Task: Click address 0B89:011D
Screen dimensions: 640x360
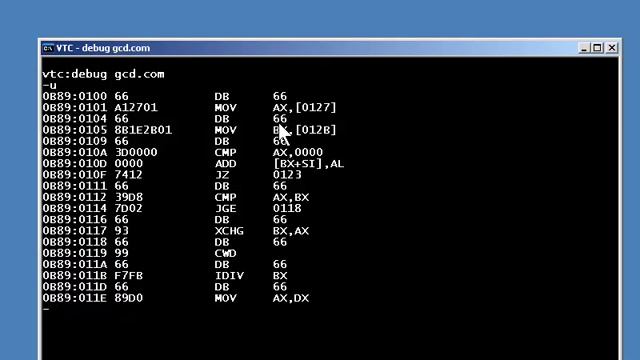Action: pos(74,287)
